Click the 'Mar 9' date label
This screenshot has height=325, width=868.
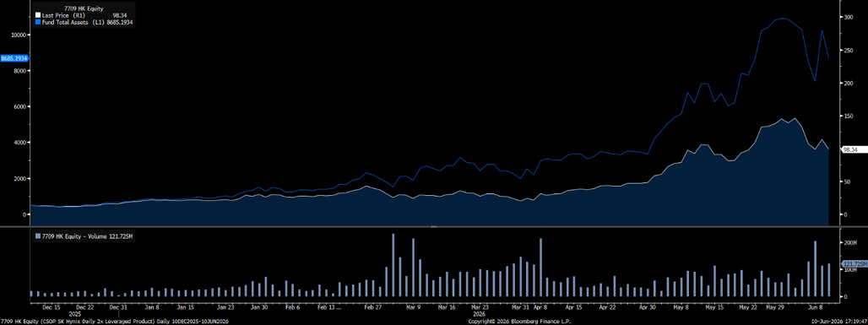413,306
